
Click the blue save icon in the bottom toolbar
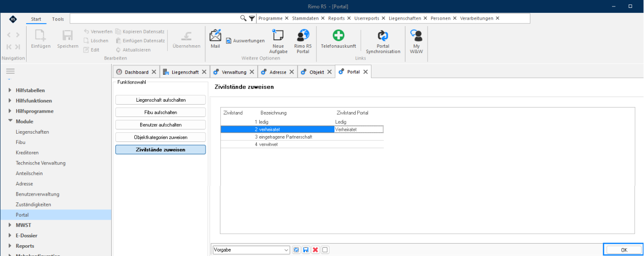click(306, 250)
